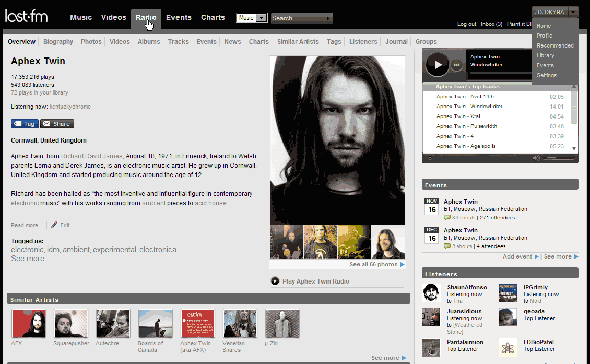Adjust the player volume slider
This screenshot has height=364, width=590.
(x=559, y=158)
